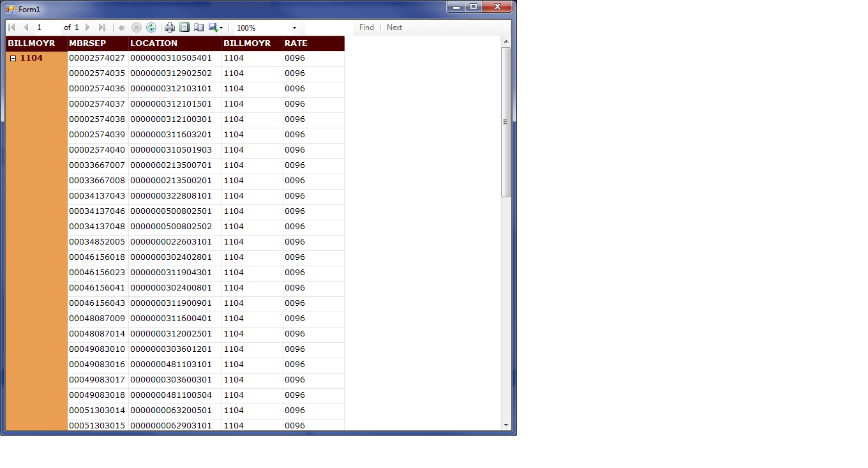Select cell 00034852005
The image size is (868, 468).
(98, 242)
